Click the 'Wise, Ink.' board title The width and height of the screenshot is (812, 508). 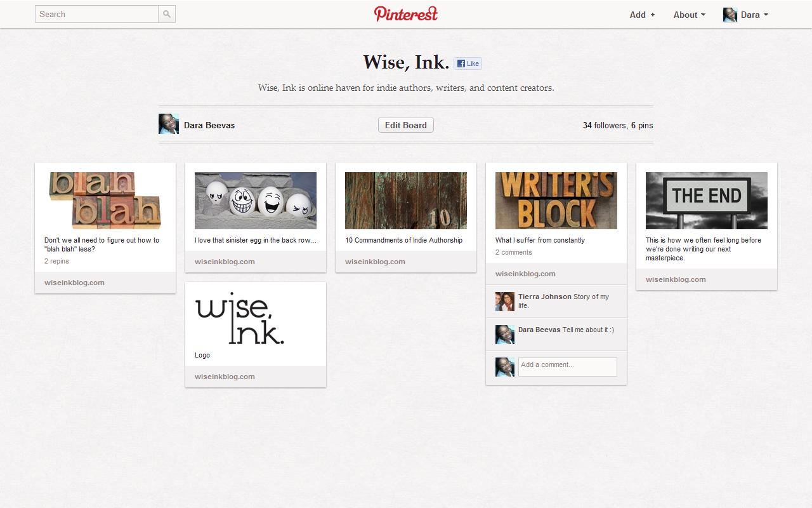tap(406, 62)
